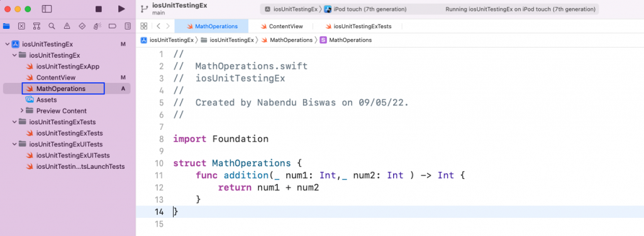Stop the running app with Stop button
Image resolution: width=644 pixels, height=236 pixels.
[99, 9]
